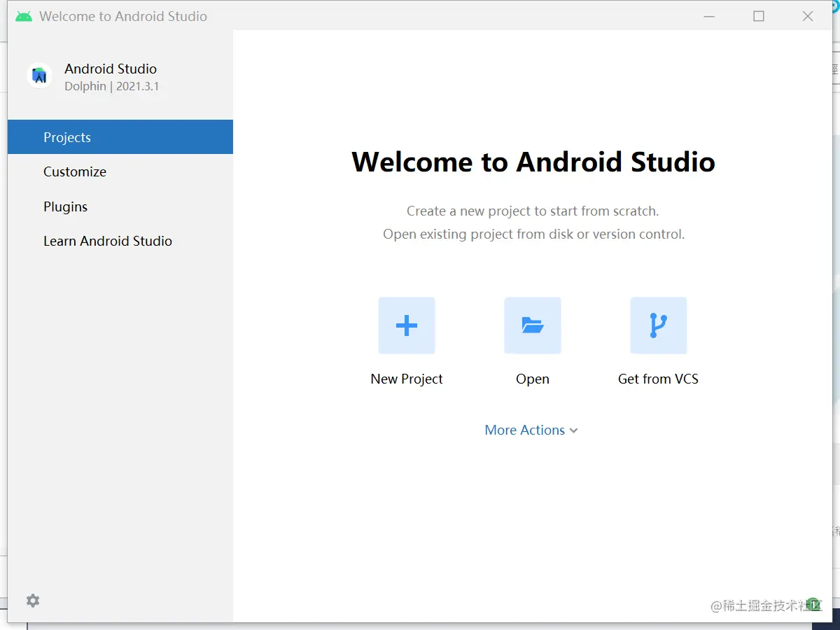Expand the More Actions dropdown
Viewport: 840px width, 630px height.
pos(531,430)
